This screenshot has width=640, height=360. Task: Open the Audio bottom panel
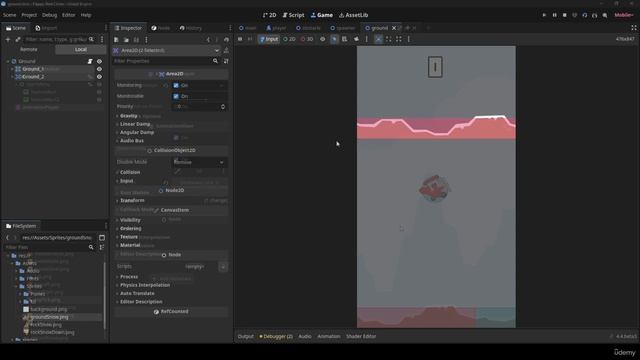pos(305,336)
